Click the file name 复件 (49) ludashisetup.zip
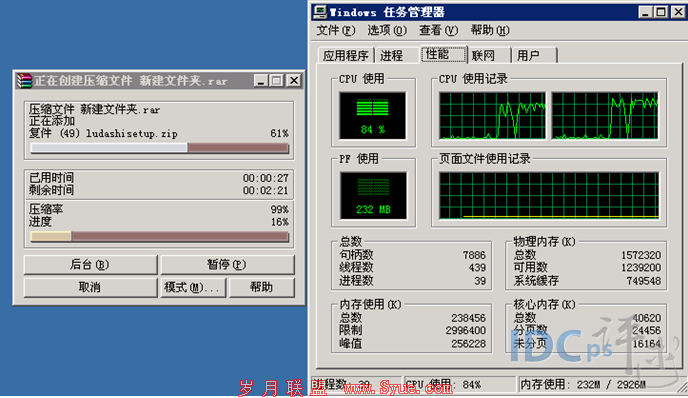Screen dimensions: 688x398 pos(103,133)
